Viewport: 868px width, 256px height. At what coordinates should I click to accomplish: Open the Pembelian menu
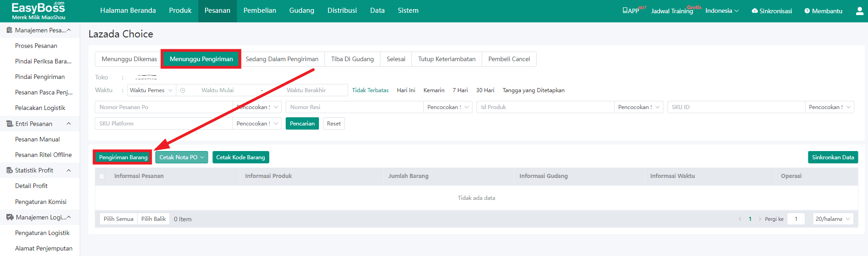point(260,10)
